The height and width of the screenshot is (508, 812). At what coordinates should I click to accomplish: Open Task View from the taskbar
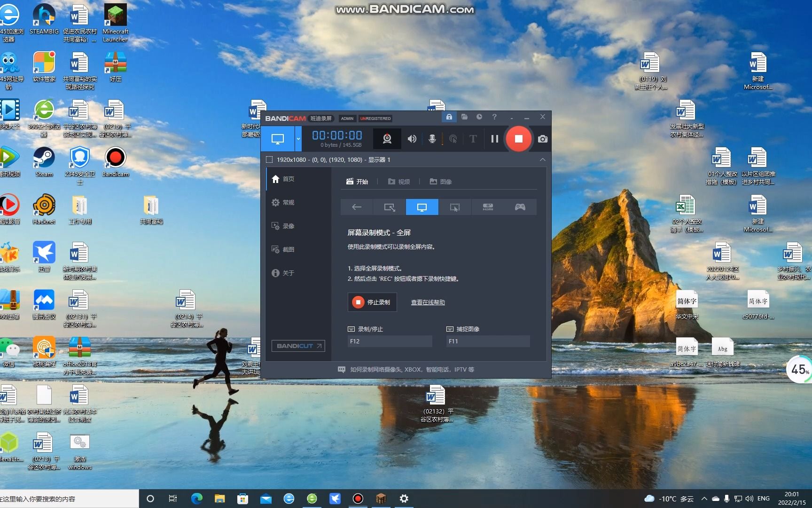coord(173,499)
